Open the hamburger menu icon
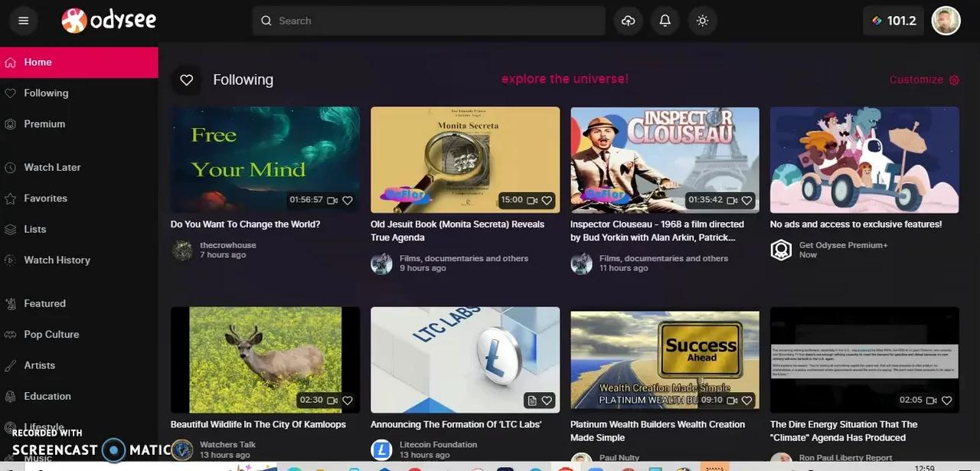 click(24, 21)
